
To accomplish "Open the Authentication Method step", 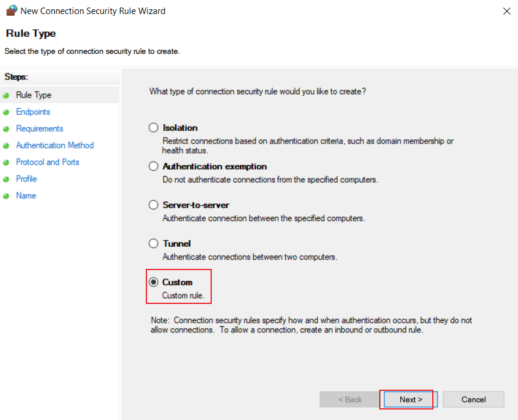I will click(55, 145).
